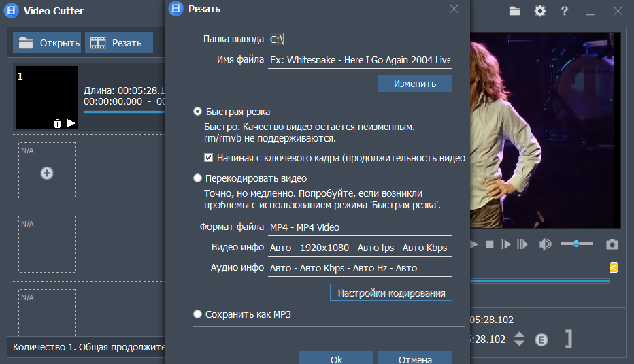The image size is (634, 364).
Task: Mute the preview volume
Action: coord(545,244)
